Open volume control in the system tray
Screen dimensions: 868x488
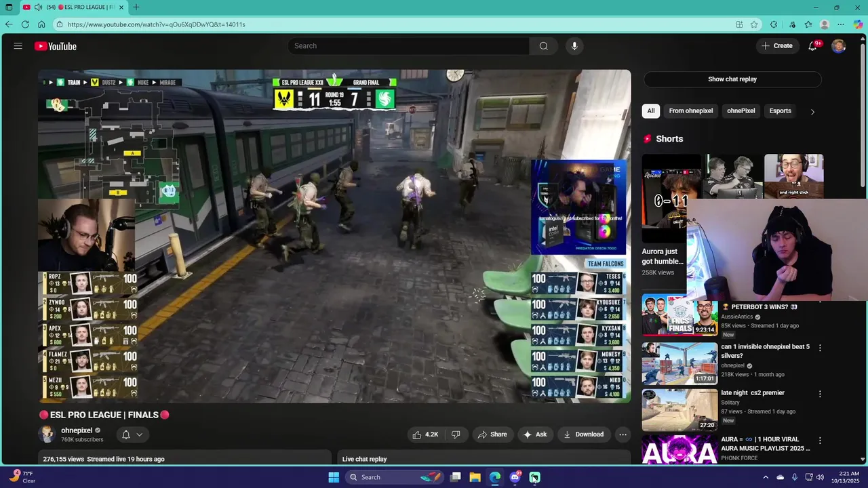(x=819, y=477)
